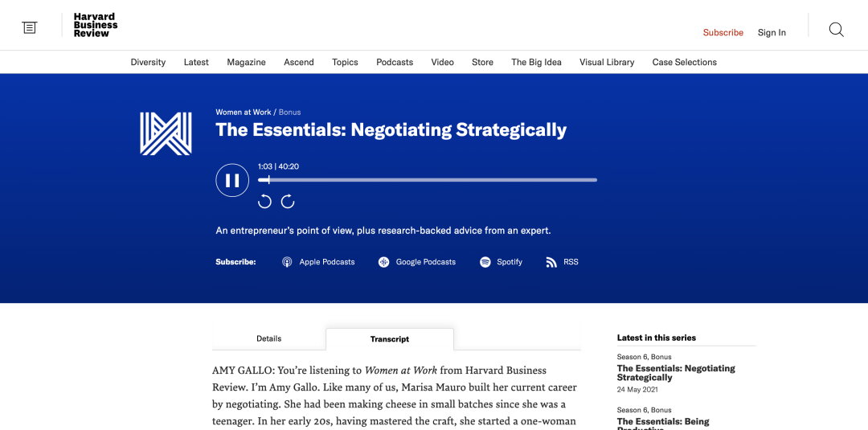This screenshot has width=868, height=430.
Task: Click the Spotify icon
Action: [485, 262]
